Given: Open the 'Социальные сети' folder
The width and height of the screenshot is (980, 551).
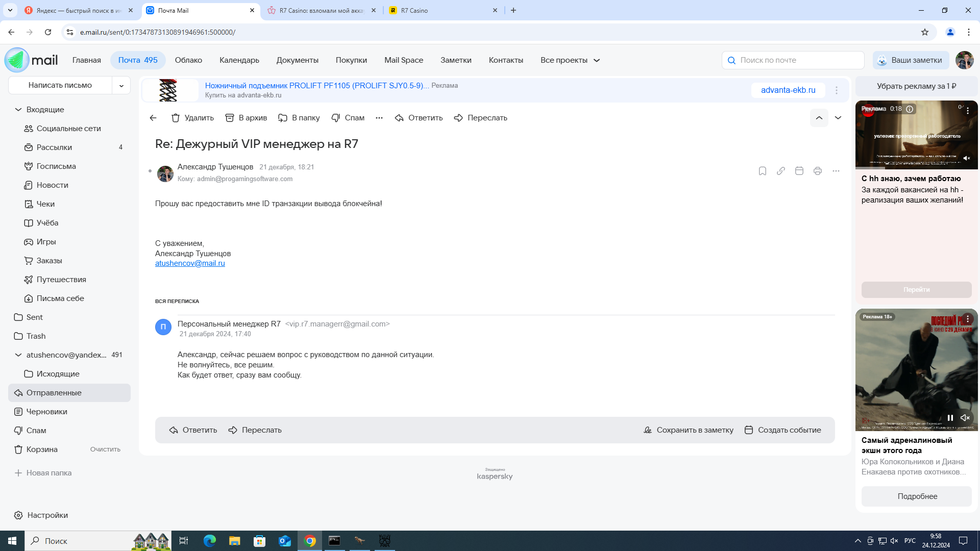Looking at the screenshot, I should [69, 129].
